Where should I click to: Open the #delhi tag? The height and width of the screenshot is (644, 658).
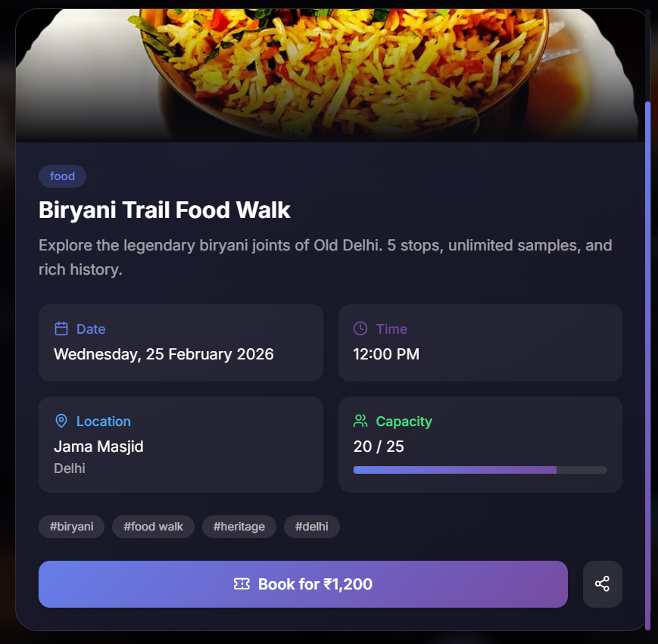pyautogui.click(x=311, y=527)
